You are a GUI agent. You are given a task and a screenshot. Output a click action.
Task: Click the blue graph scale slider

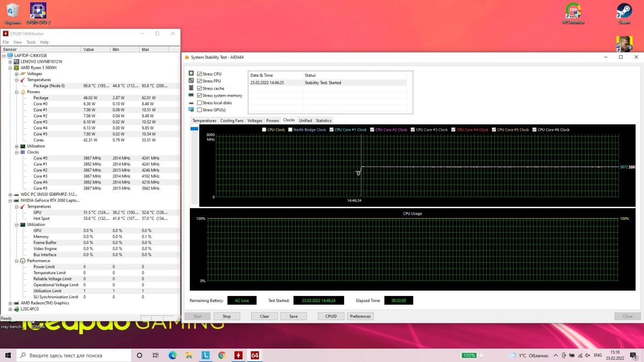click(x=194, y=128)
